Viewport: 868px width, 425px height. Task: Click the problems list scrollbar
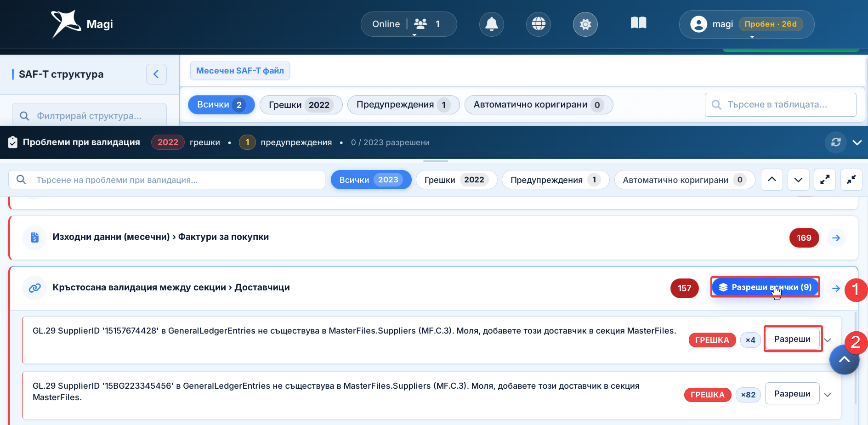(x=856, y=358)
